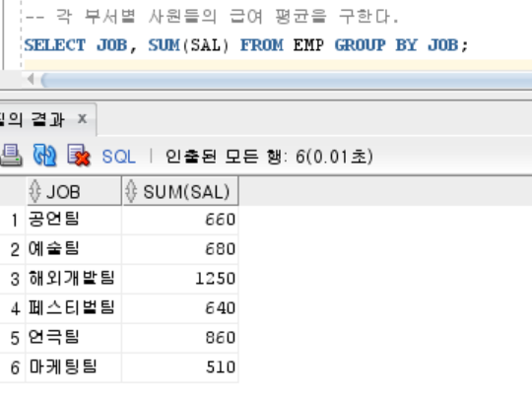The image size is (532, 393).
Task: Select the cell 연극팀
Action: tap(73, 338)
